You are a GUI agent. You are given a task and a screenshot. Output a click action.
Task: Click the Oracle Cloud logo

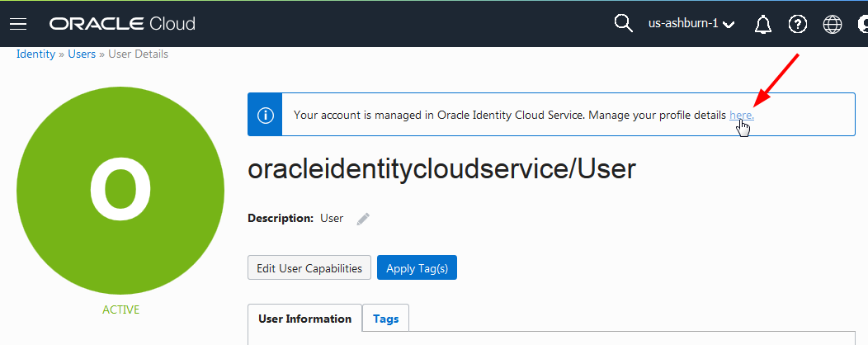pos(122,24)
